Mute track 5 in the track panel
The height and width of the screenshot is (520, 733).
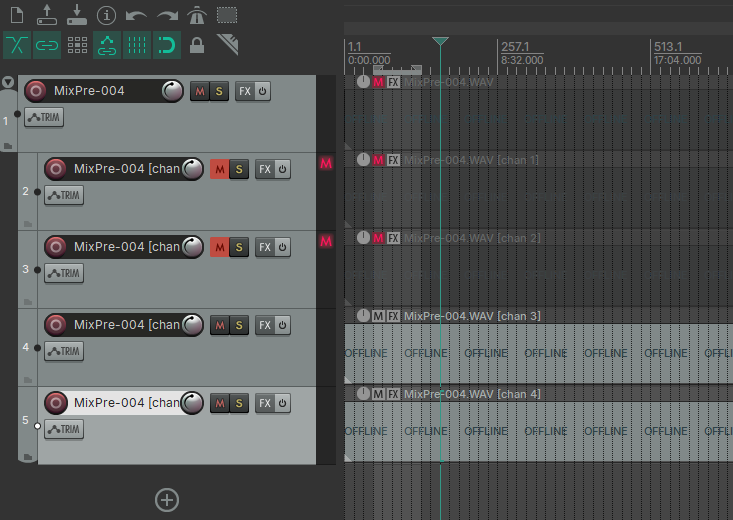[220, 403]
